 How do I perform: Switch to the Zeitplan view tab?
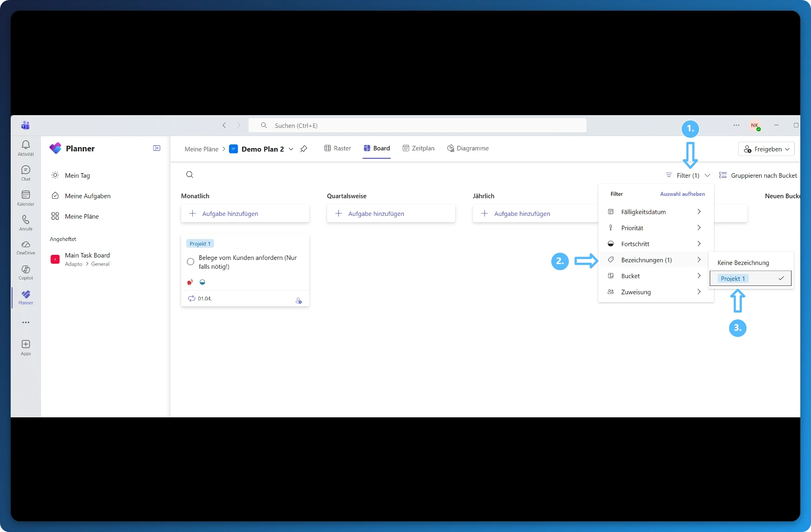[419, 149]
